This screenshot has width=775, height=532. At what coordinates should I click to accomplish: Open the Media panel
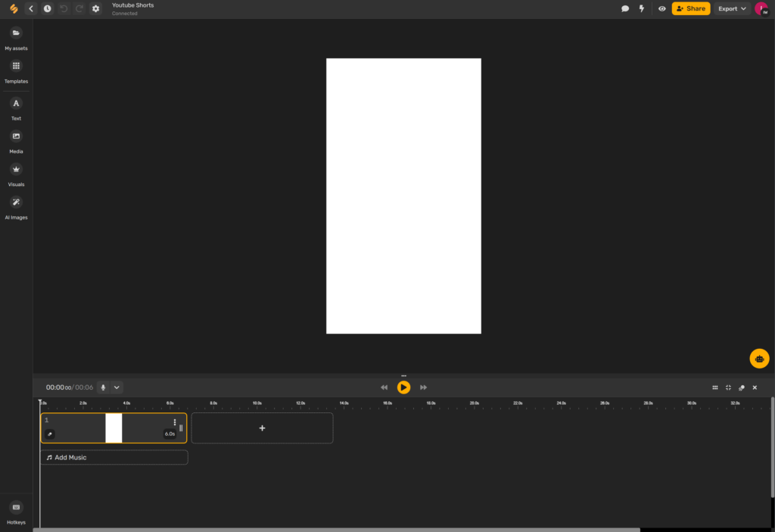pos(17,142)
